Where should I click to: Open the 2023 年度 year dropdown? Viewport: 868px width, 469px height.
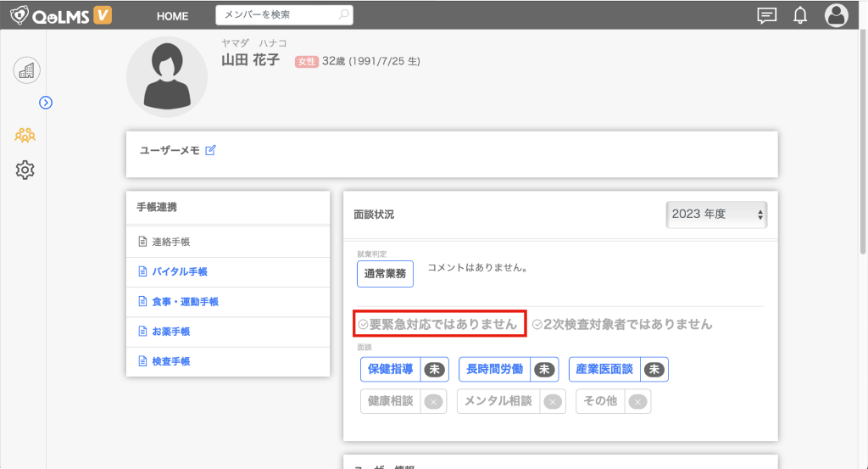coord(716,215)
